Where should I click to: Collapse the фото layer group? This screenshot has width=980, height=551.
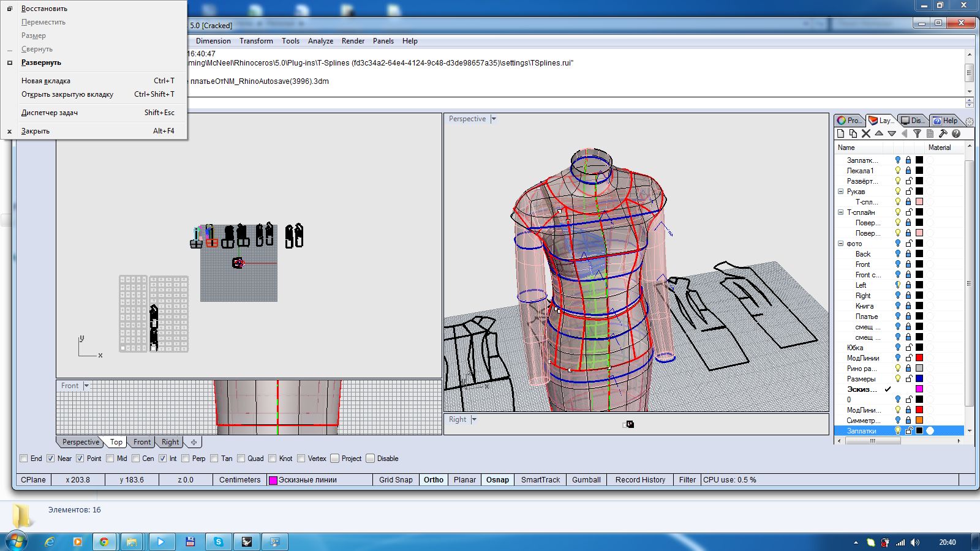tap(841, 244)
